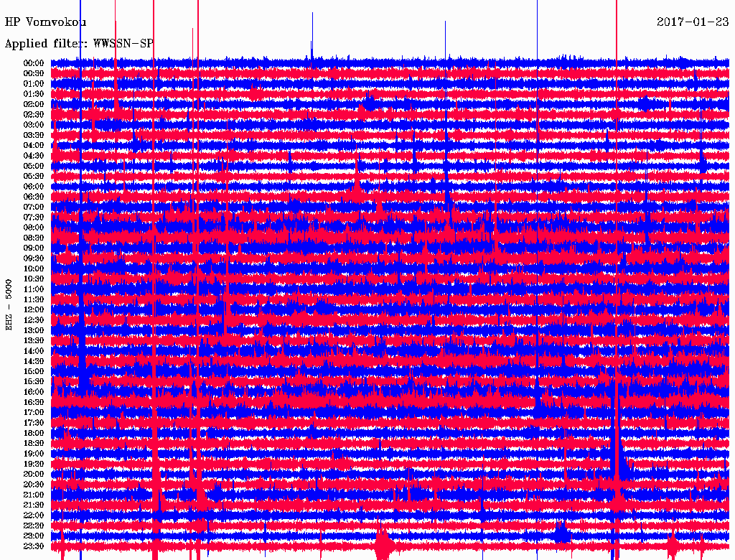Select the 15:30 time label
Image resolution: width=735 pixels, height=560 pixels.
click(34, 382)
